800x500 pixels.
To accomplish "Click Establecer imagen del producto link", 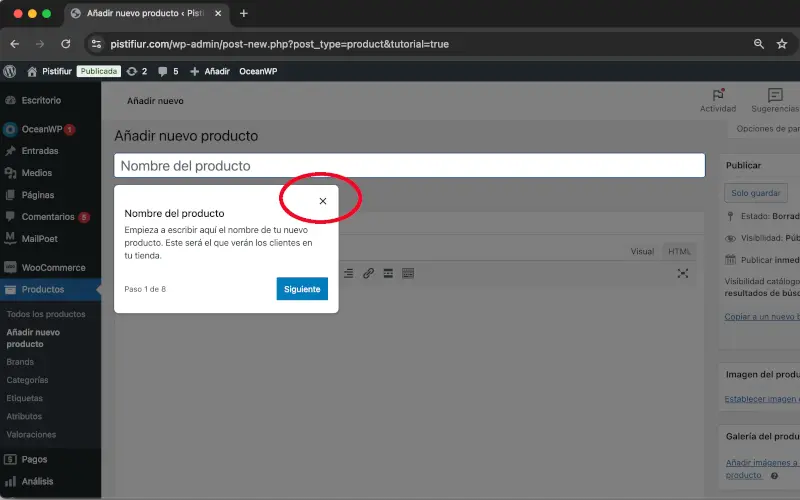I will 762,399.
